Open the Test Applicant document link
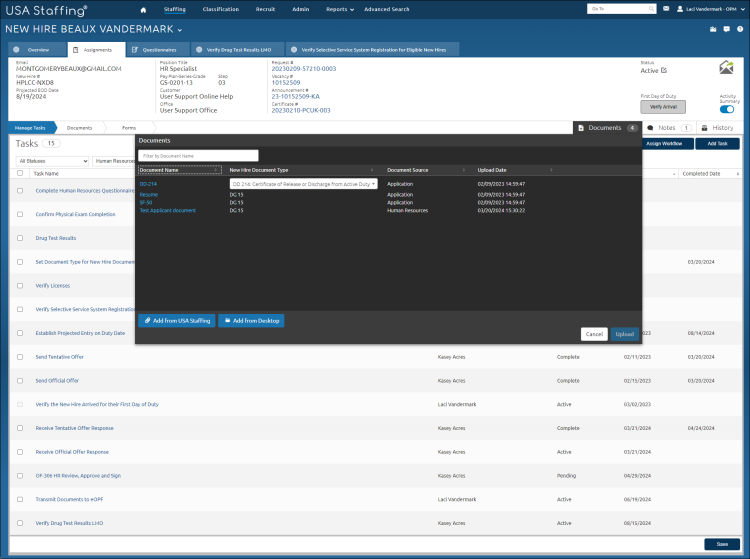 168,210
